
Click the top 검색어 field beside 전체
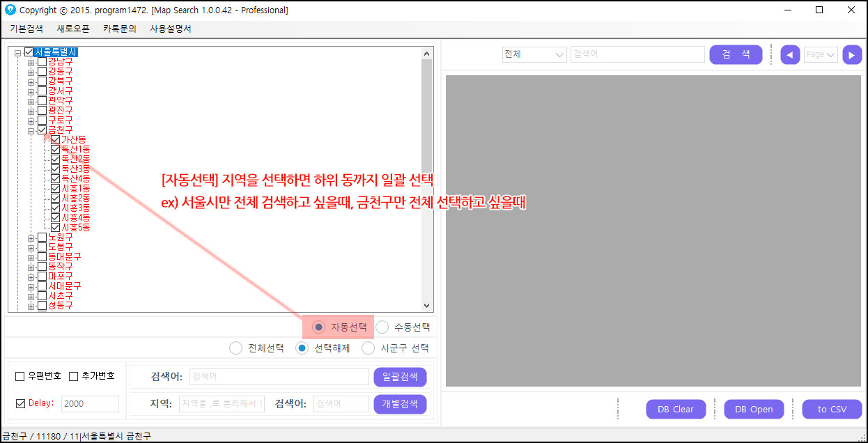(637, 54)
